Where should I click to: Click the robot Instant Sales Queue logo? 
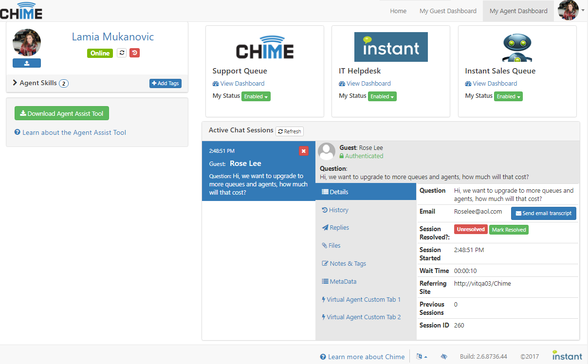coord(517,47)
